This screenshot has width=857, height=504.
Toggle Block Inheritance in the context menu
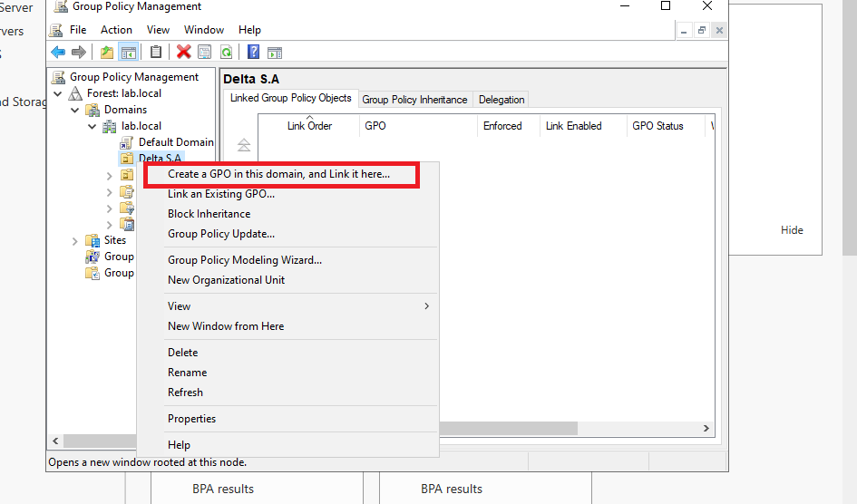209,214
